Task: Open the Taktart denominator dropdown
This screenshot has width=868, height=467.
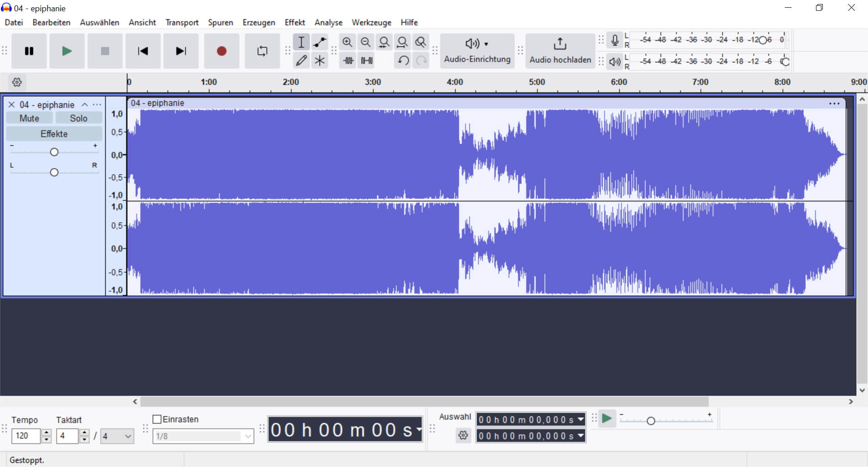Action: coord(117,436)
